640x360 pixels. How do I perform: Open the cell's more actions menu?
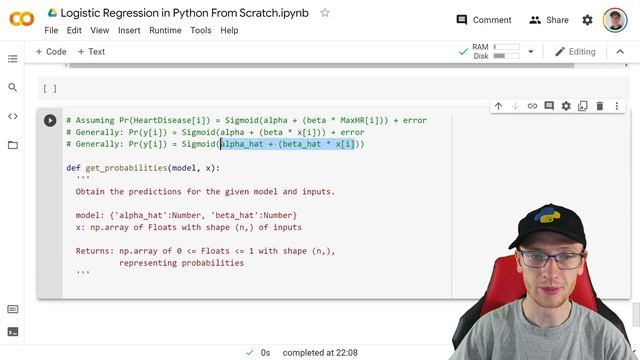click(x=617, y=106)
